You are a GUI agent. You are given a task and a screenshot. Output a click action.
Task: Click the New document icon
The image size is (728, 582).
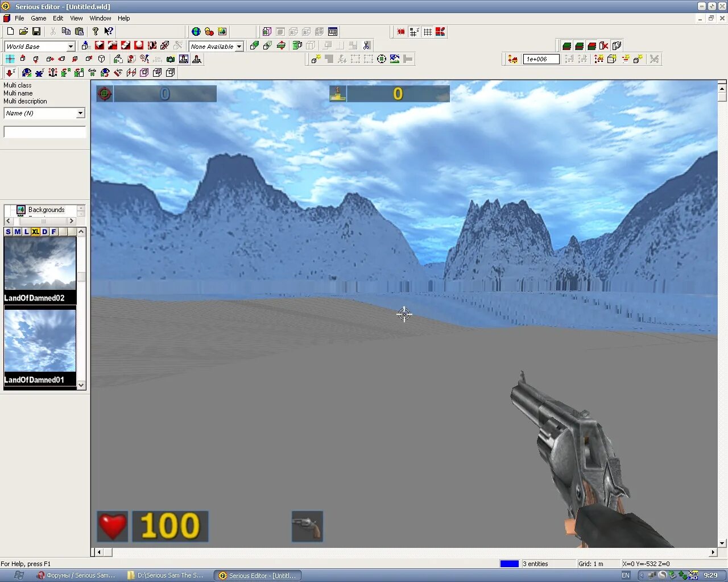10,31
